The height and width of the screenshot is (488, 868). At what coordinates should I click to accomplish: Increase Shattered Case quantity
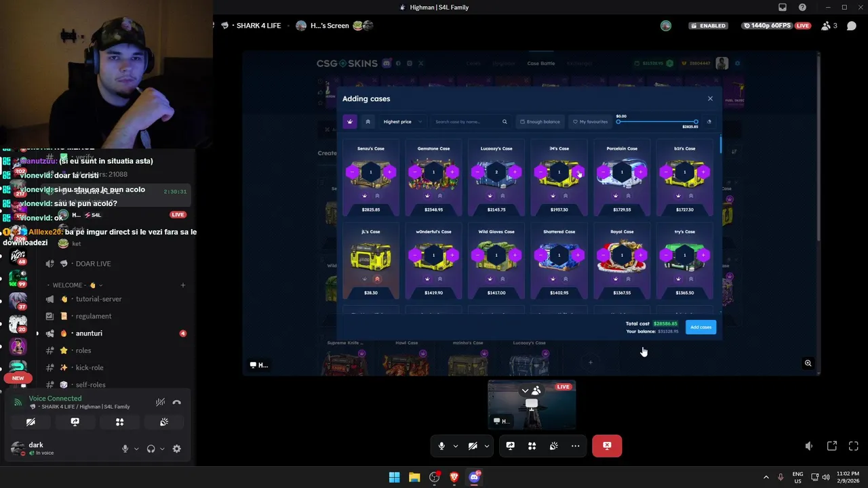coord(578,256)
